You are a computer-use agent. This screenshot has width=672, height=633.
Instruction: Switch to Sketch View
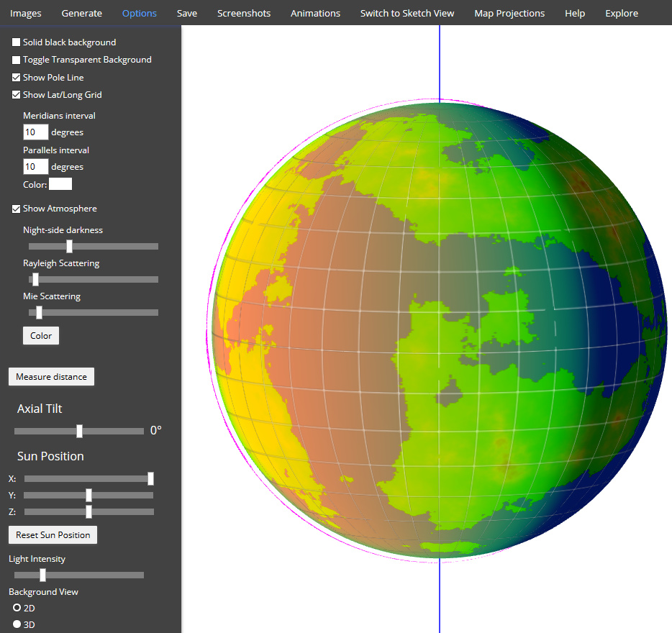[x=407, y=13]
